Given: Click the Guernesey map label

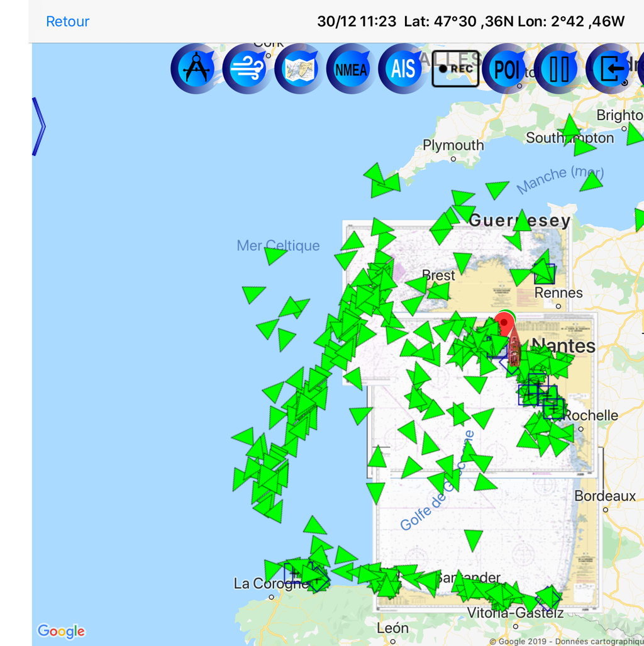Looking at the screenshot, I should click(520, 220).
